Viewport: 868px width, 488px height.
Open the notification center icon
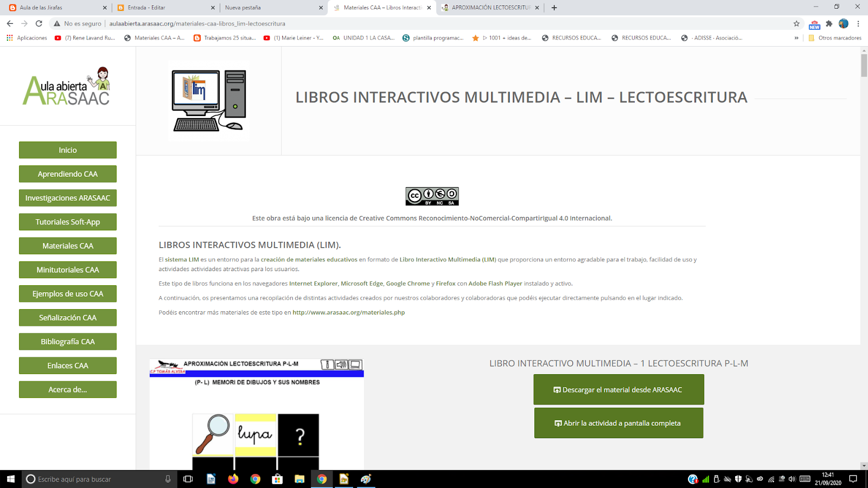point(853,479)
